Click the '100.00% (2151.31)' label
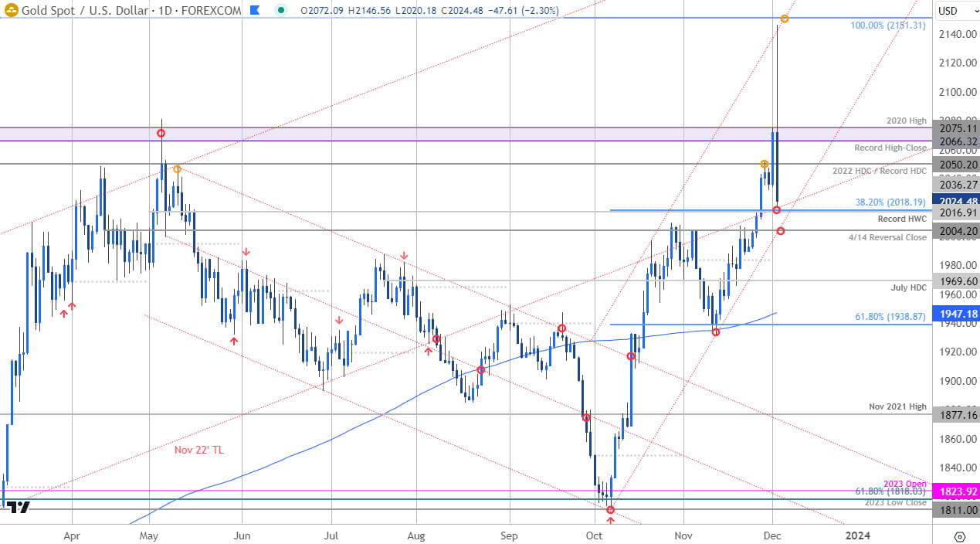980x544 pixels. pyautogui.click(x=887, y=25)
